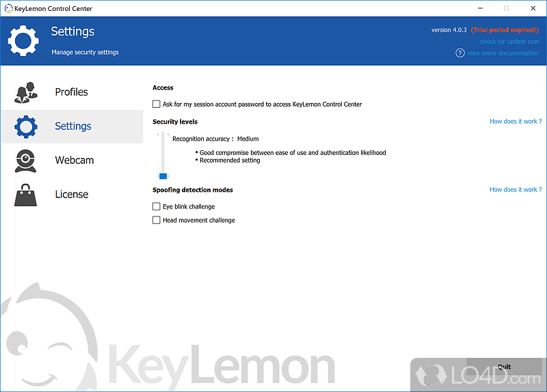Minimize the KeyLemon Control Center window
This screenshot has height=392, width=547.
coord(481,8)
